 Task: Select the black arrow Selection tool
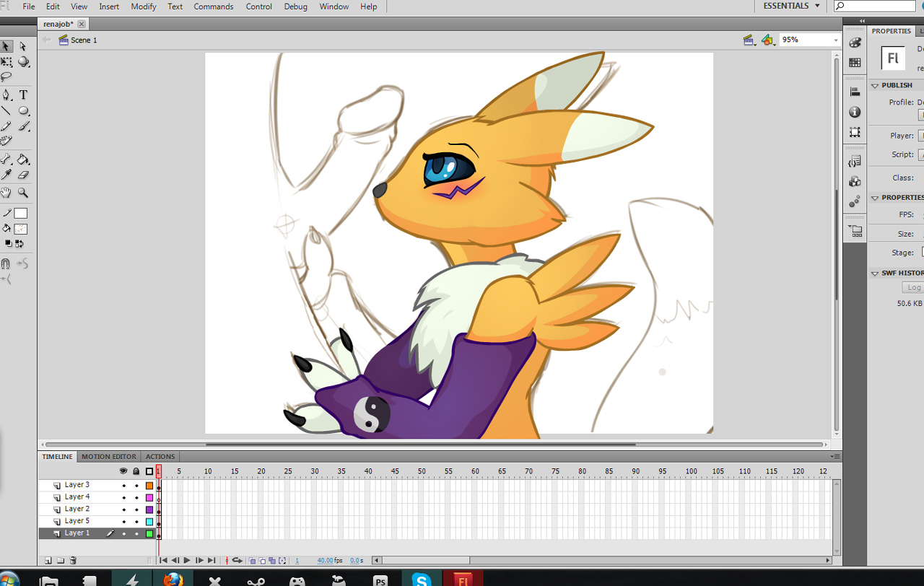click(6, 46)
